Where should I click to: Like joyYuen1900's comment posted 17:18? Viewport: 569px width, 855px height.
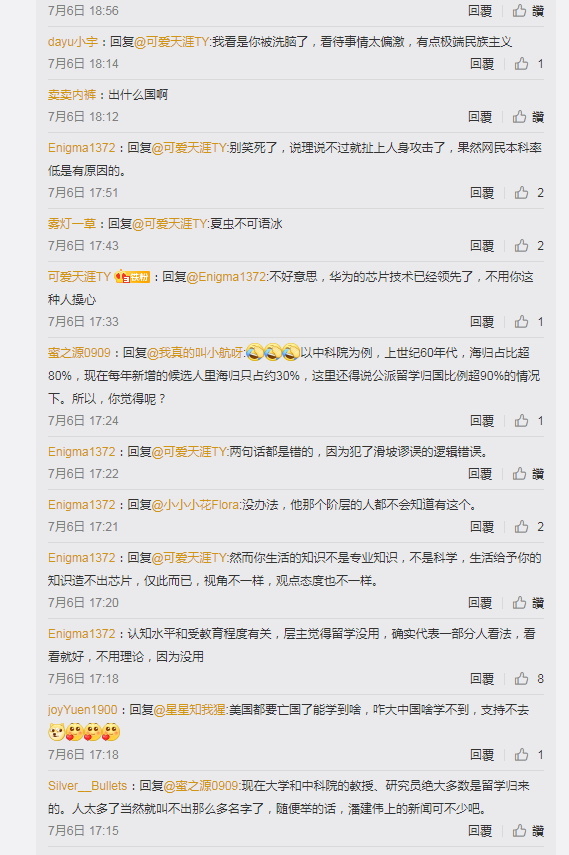click(x=521, y=755)
